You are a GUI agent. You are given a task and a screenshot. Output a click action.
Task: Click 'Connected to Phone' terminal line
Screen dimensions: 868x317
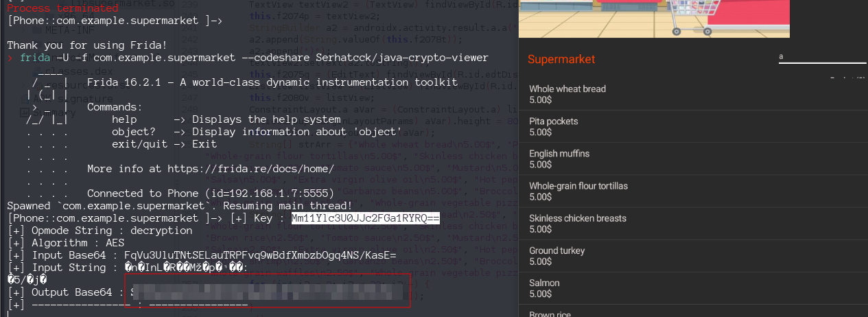coord(211,193)
